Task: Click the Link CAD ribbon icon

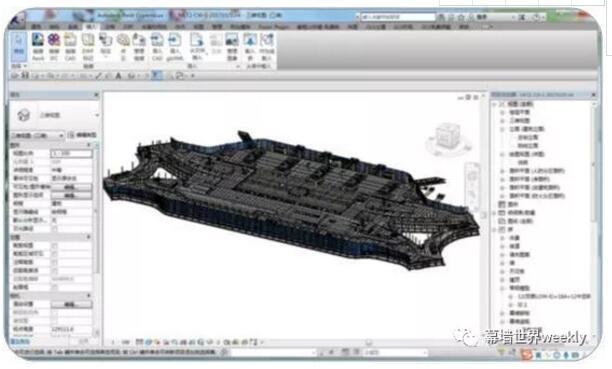Action: click(x=70, y=47)
